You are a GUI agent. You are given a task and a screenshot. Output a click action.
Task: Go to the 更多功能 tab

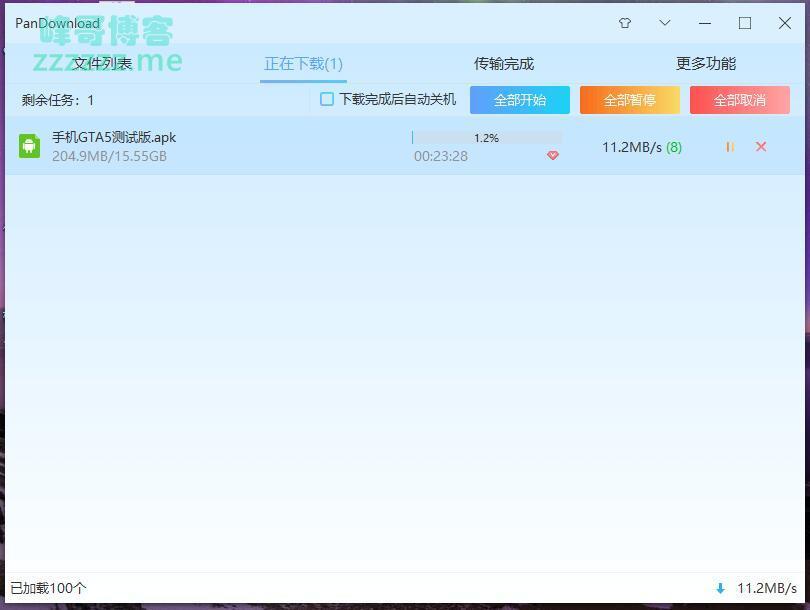pos(706,64)
